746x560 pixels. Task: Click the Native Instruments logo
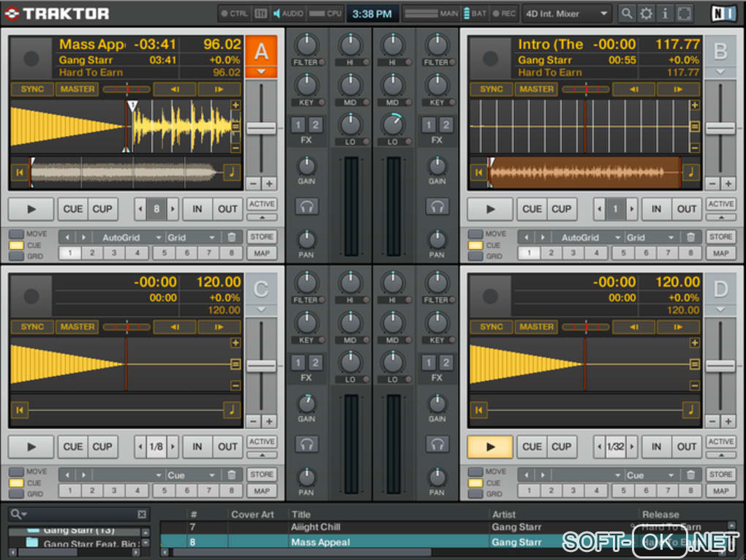[x=724, y=14]
